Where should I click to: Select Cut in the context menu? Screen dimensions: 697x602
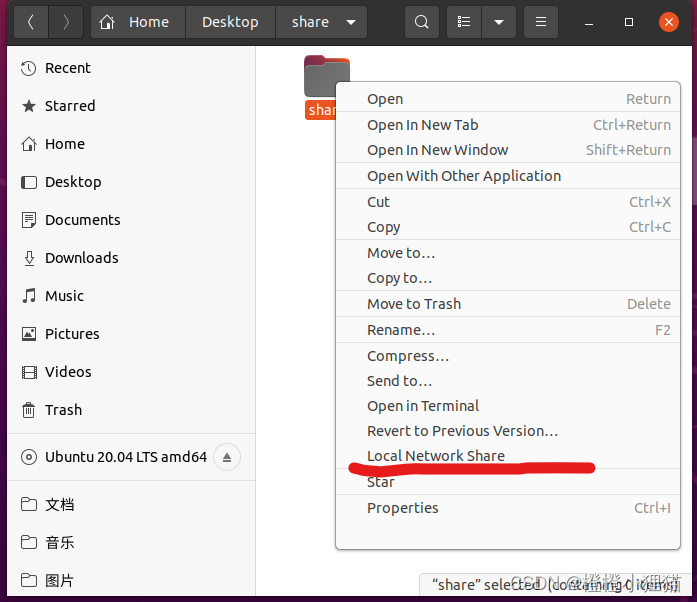[x=508, y=202]
